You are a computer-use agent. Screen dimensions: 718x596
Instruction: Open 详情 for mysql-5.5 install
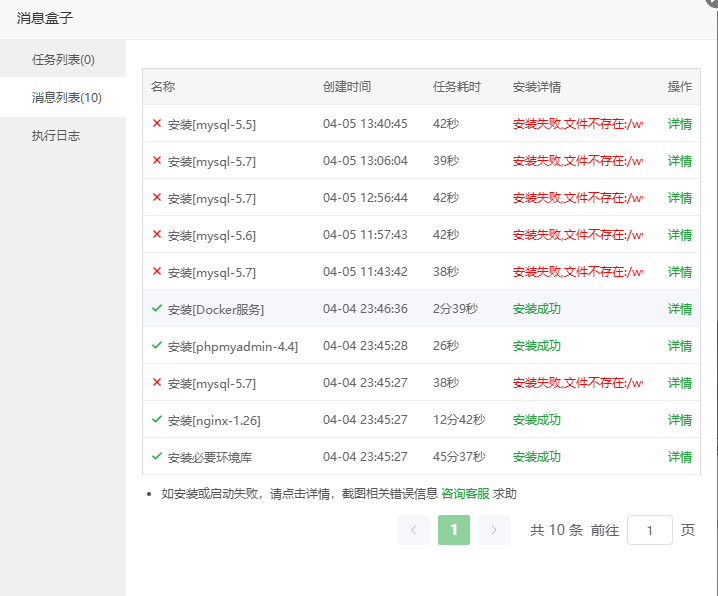tap(680, 124)
